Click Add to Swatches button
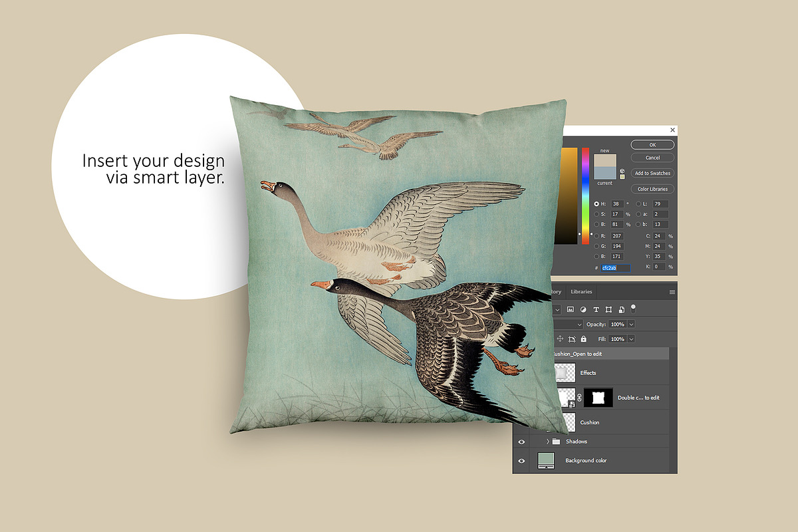 pos(652,173)
